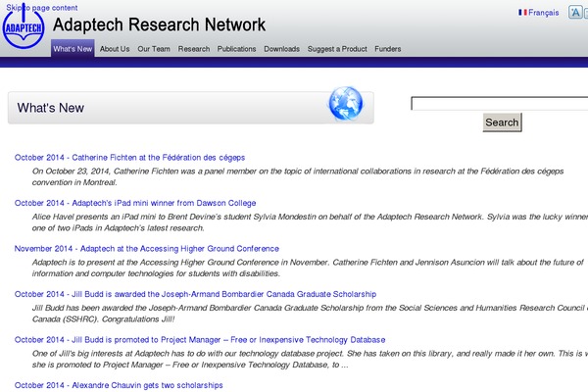Click the Adaptech logo icon
The width and height of the screenshot is (588, 392).
pos(24,27)
